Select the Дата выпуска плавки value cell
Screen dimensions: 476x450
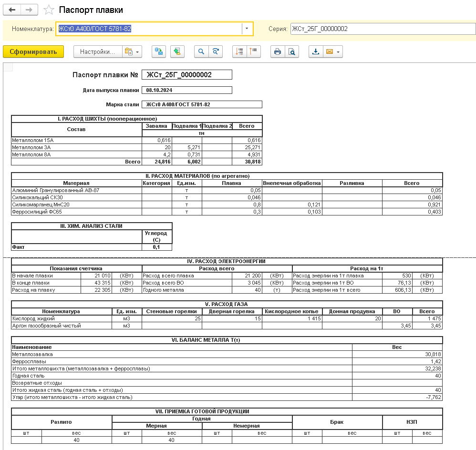(x=186, y=90)
